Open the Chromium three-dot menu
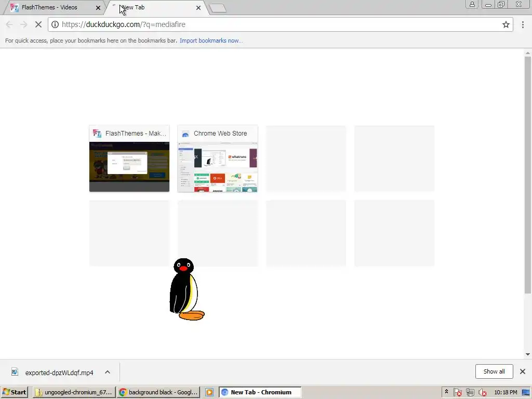The height and width of the screenshot is (399, 532). click(523, 24)
